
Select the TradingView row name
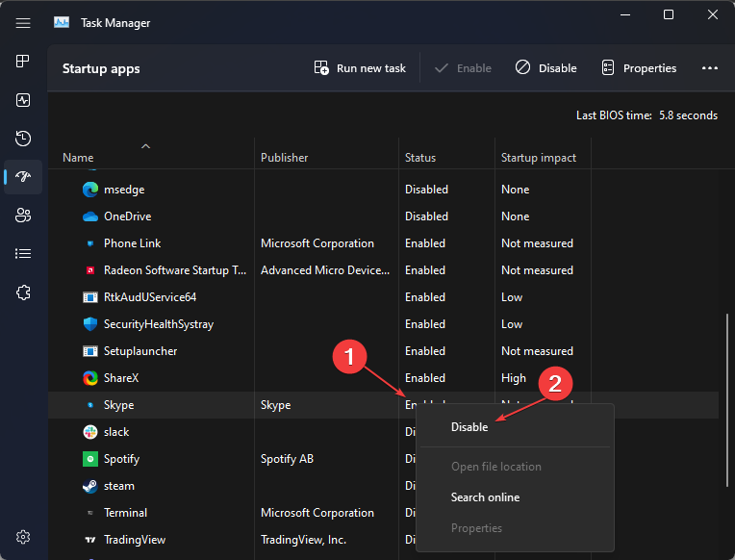coord(135,541)
